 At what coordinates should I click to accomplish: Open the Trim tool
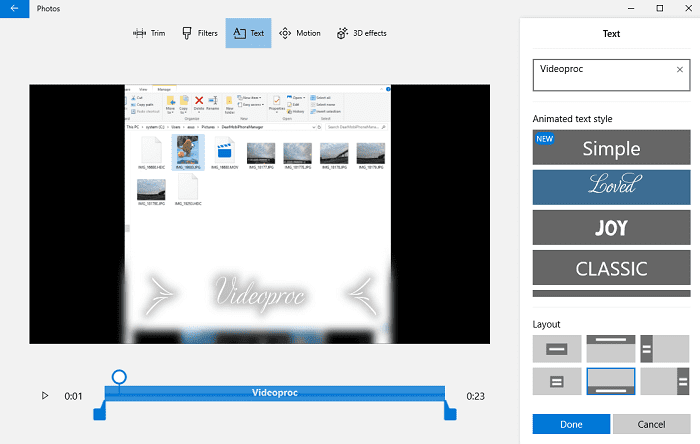pos(149,33)
